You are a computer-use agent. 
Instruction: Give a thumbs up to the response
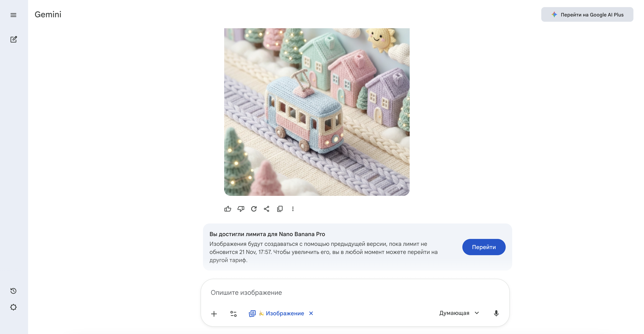coord(227,209)
